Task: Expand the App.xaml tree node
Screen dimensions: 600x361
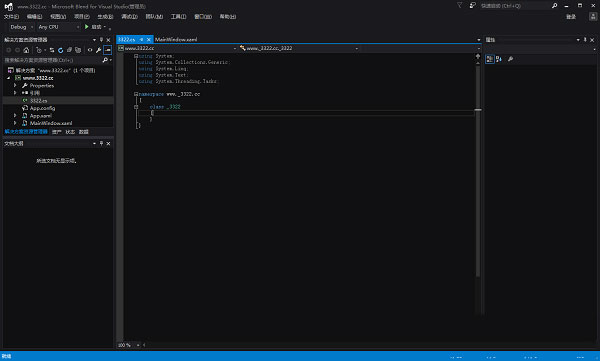Action: [15, 116]
